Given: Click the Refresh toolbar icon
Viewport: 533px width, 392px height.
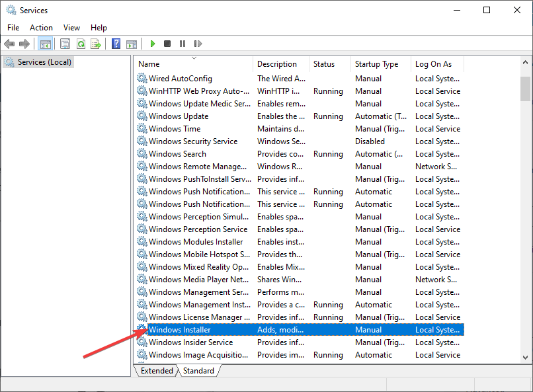Looking at the screenshot, I should [x=81, y=44].
